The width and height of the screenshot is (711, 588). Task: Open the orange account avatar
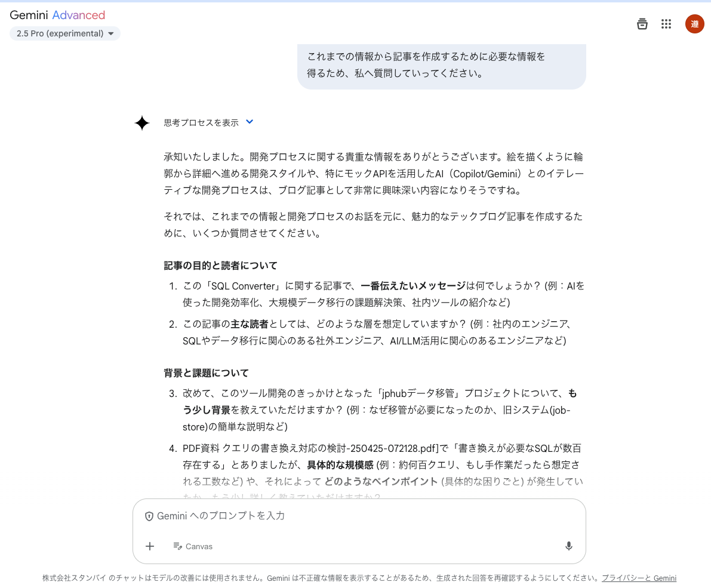pos(694,24)
